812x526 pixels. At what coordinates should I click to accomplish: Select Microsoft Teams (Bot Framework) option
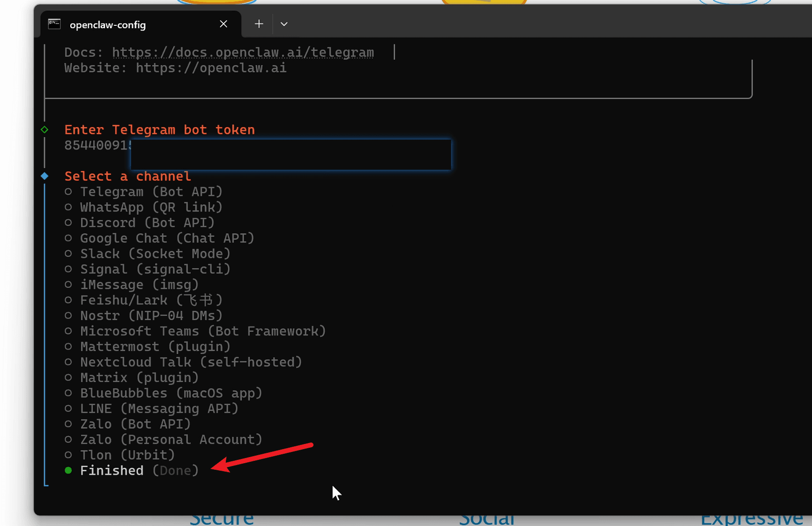pyautogui.click(x=202, y=331)
